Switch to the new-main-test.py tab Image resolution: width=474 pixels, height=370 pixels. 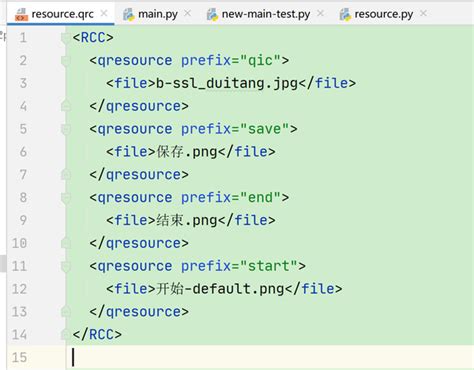[x=266, y=14]
